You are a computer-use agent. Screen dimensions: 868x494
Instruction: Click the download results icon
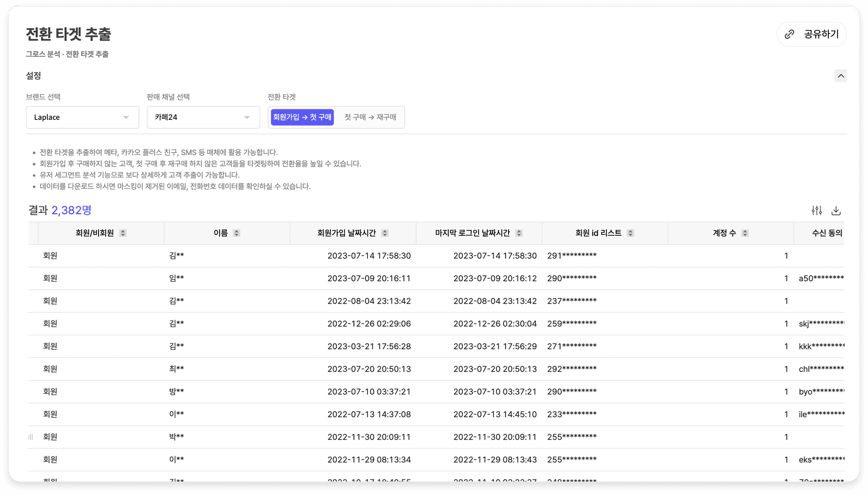(x=836, y=210)
